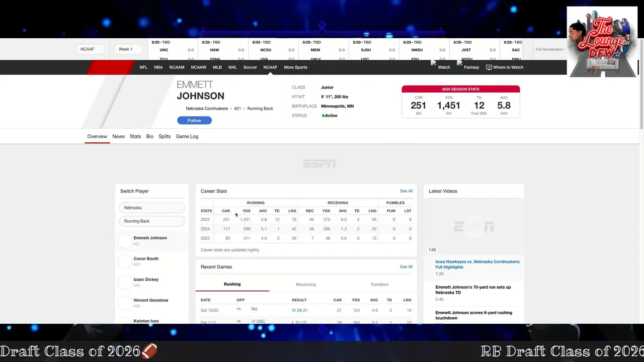Switch to the Bio tab
Viewport: 644px width, 362px height.
pyautogui.click(x=150, y=136)
